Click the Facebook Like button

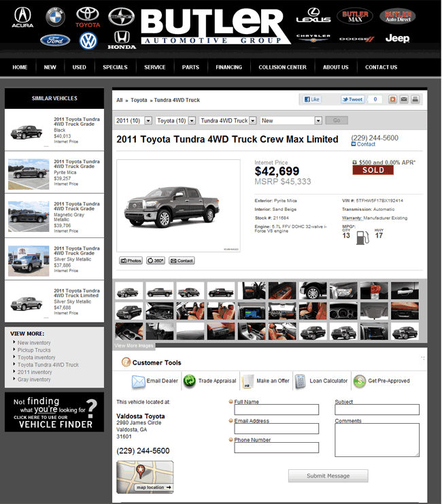tap(312, 99)
